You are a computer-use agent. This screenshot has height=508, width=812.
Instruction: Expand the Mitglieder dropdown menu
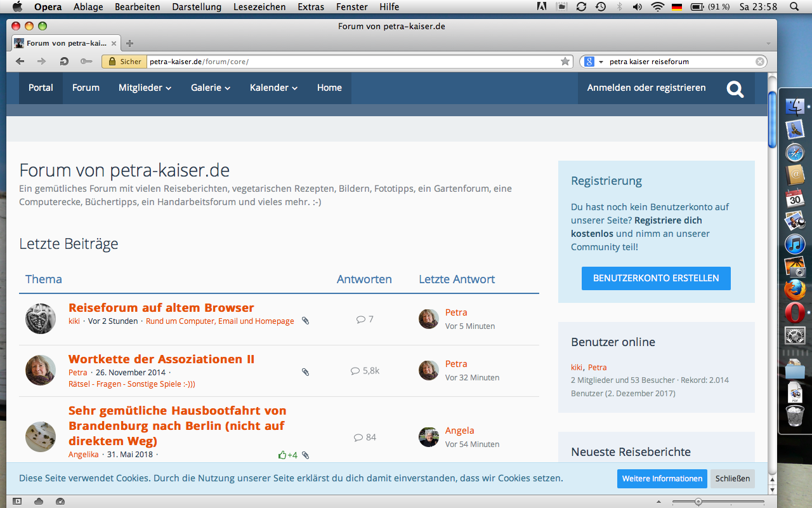click(x=145, y=88)
